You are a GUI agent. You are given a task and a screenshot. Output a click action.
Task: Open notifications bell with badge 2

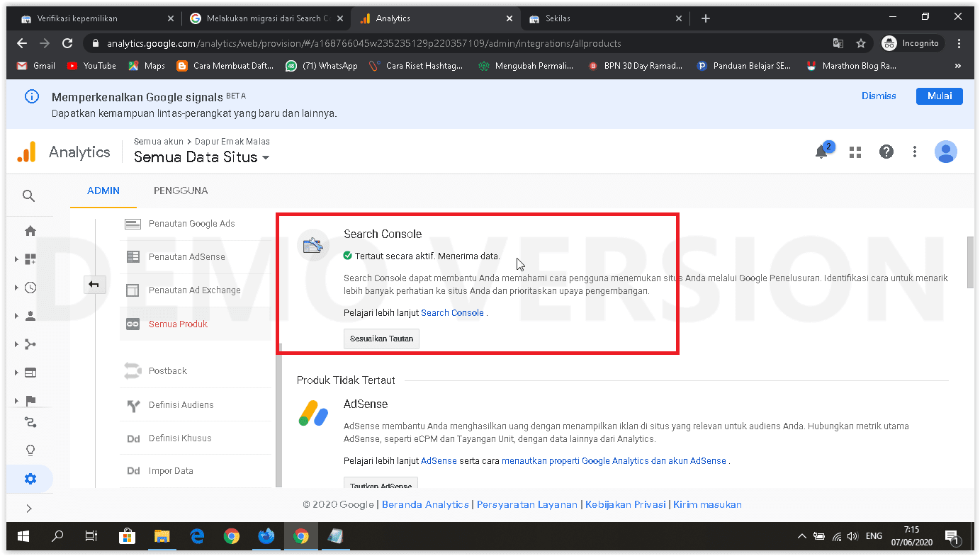[823, 151]
